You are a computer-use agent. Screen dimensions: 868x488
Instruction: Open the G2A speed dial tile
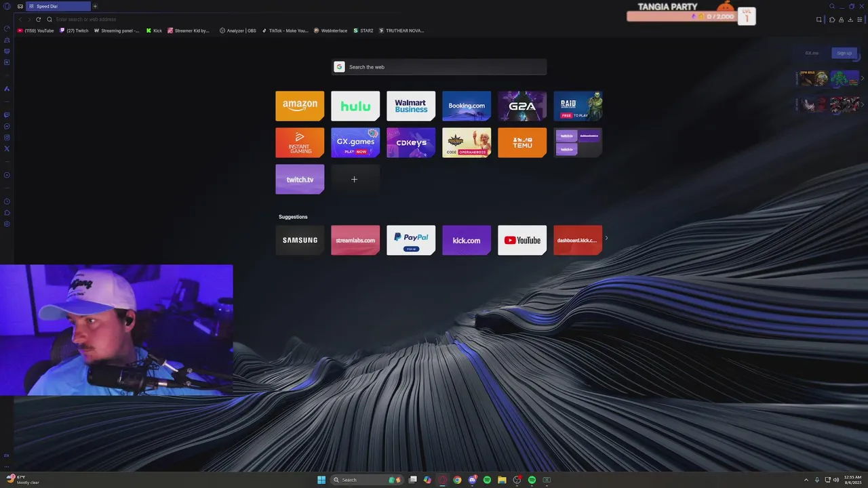(x=522, y=106)
